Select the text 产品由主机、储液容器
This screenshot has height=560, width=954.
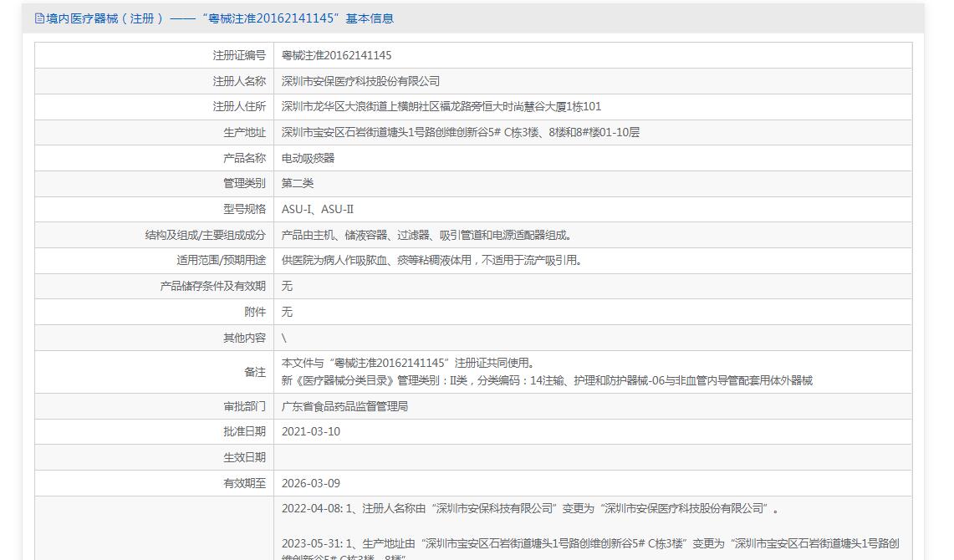[426, 235]
